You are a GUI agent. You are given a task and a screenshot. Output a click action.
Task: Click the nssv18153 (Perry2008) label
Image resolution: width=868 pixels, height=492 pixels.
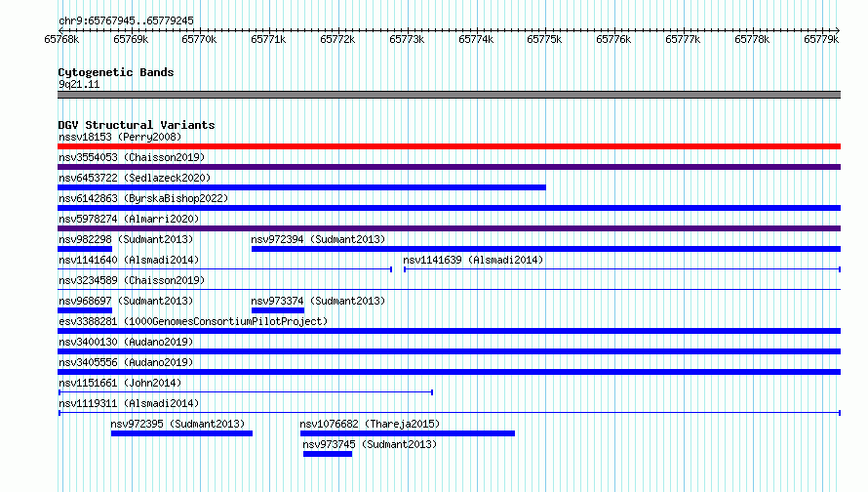(x=120, y=137)
